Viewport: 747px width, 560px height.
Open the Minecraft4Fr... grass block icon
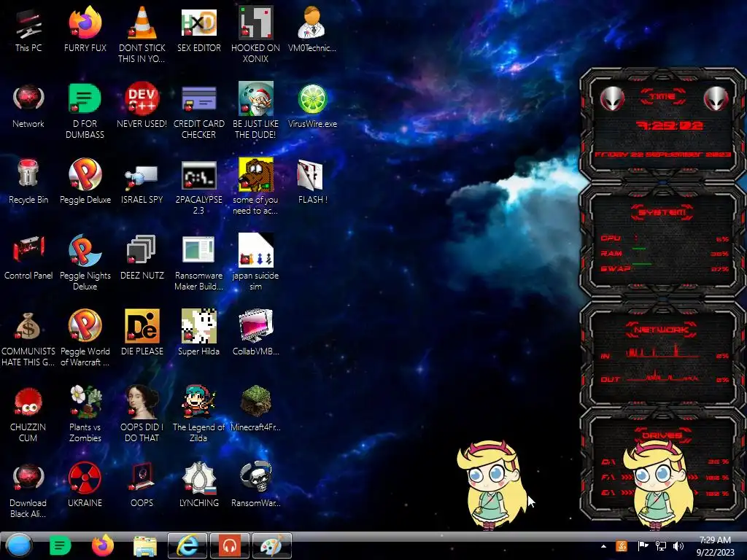coord(256,408)
